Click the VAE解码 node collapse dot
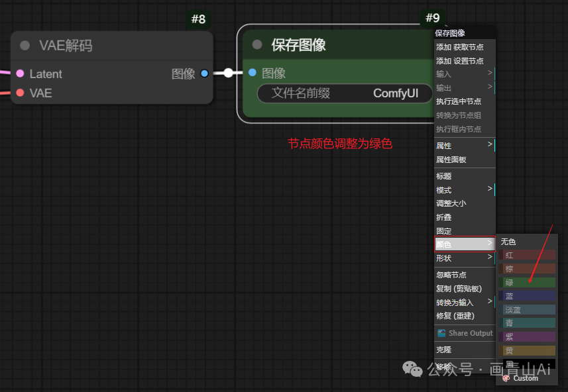This screenshot has height=392, width=568. coord(25,45)
